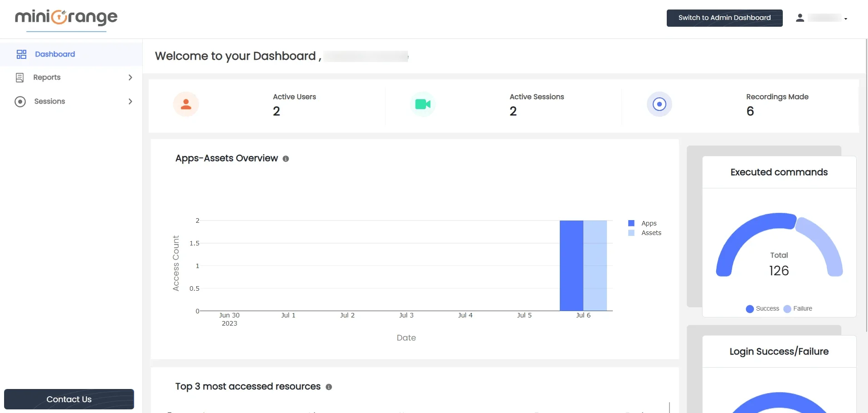Click the Jul 6 axis label
The image size is (868, 413).
pyautogui.click(x=583, y=315)
